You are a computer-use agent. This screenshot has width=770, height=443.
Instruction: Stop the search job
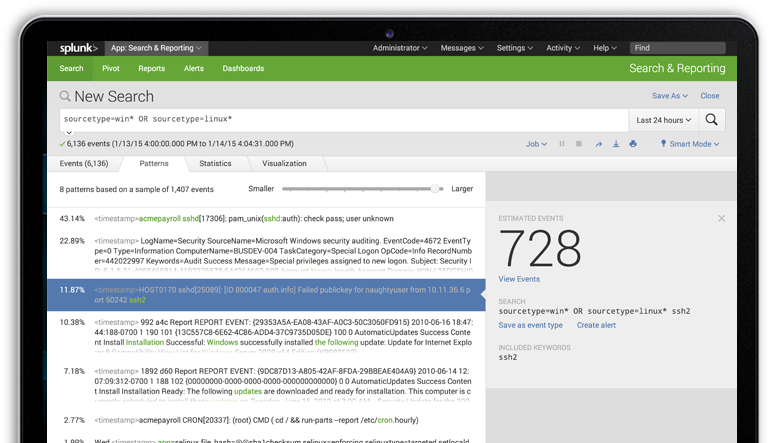click(580, 144)
